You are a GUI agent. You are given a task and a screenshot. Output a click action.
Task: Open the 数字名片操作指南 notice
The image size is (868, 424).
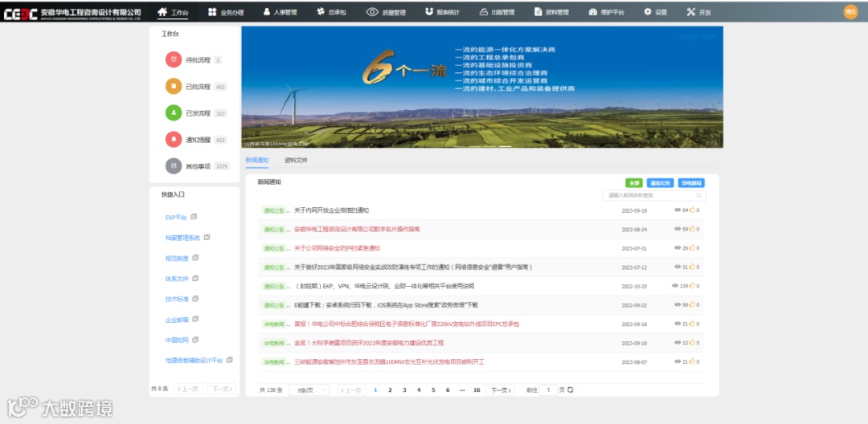pyautogui.click(x=357, y=229)
